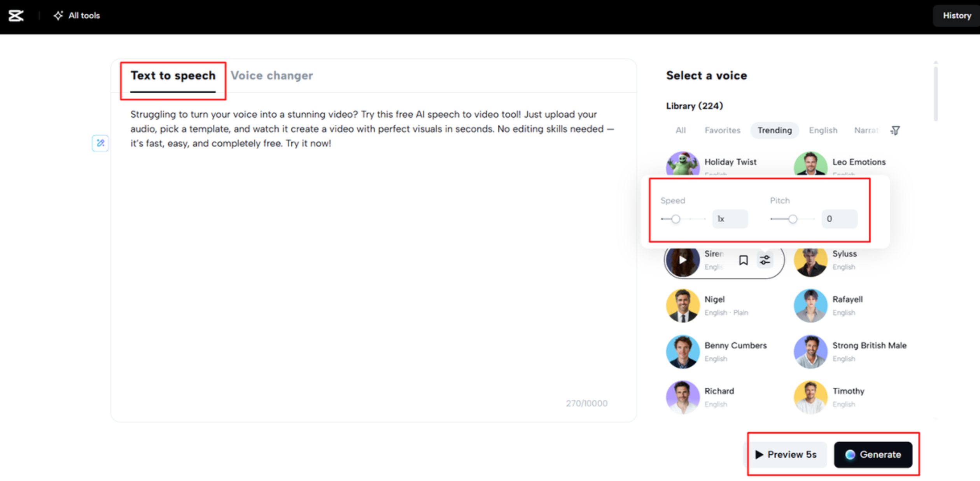980x481 pixels.
Task: Switch to the Voice changer tab
Action: pyautogui.click(x=271, y=75)
